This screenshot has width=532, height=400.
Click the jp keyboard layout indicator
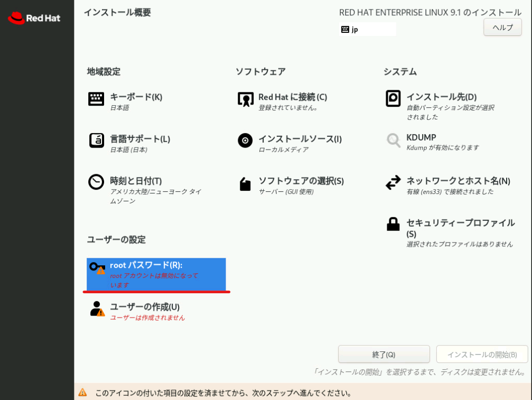click(368, 29)
